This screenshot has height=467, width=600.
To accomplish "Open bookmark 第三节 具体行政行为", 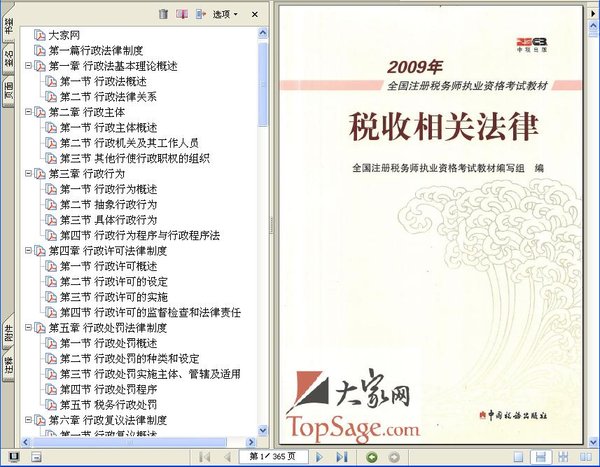I will [x=108, y=220].
